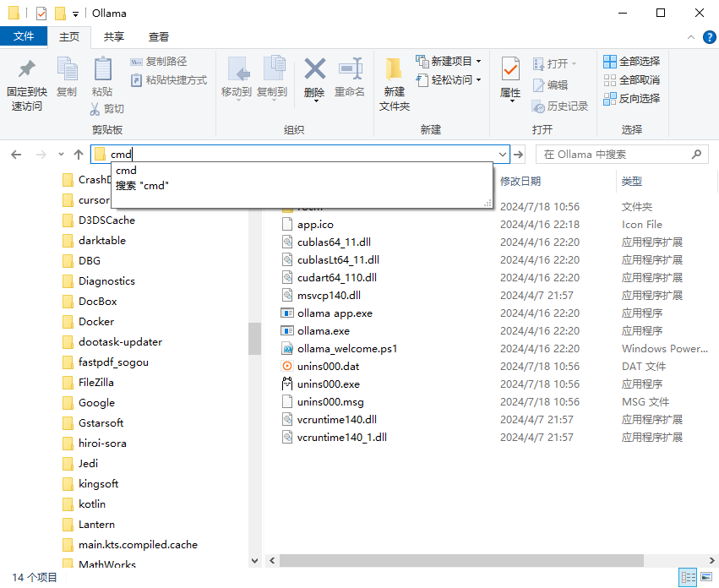Click the Details view icon in status bar
719x588 pixels.
(688, 578)
